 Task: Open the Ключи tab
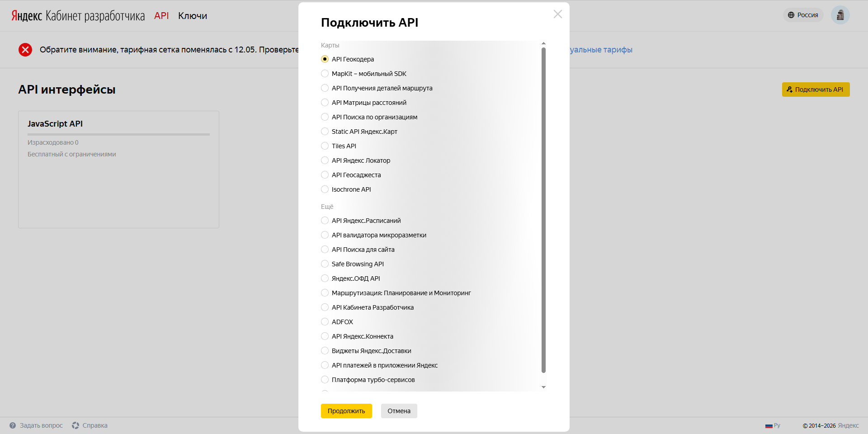tap(193, 16)
